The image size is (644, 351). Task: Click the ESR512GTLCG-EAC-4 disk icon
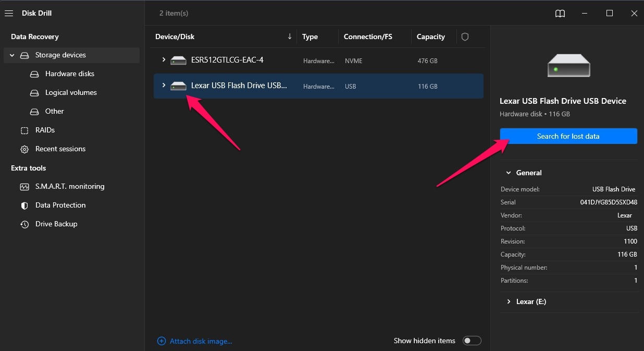(x=178, y=60)
